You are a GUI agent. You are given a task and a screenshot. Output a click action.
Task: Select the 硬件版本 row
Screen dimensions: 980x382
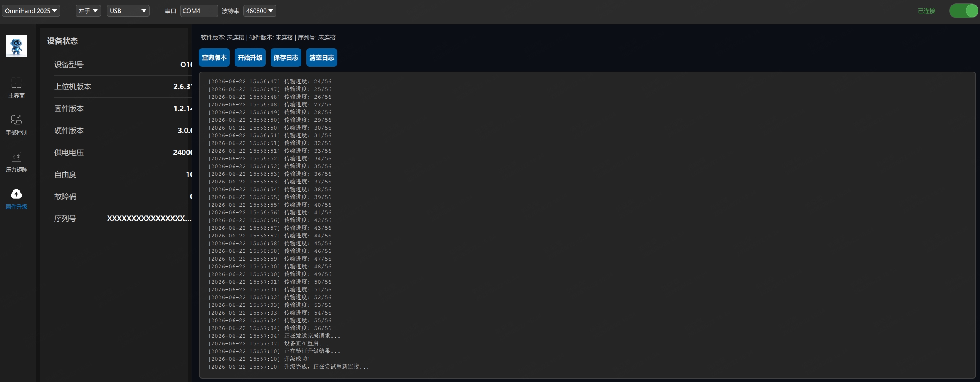point(123,130)
